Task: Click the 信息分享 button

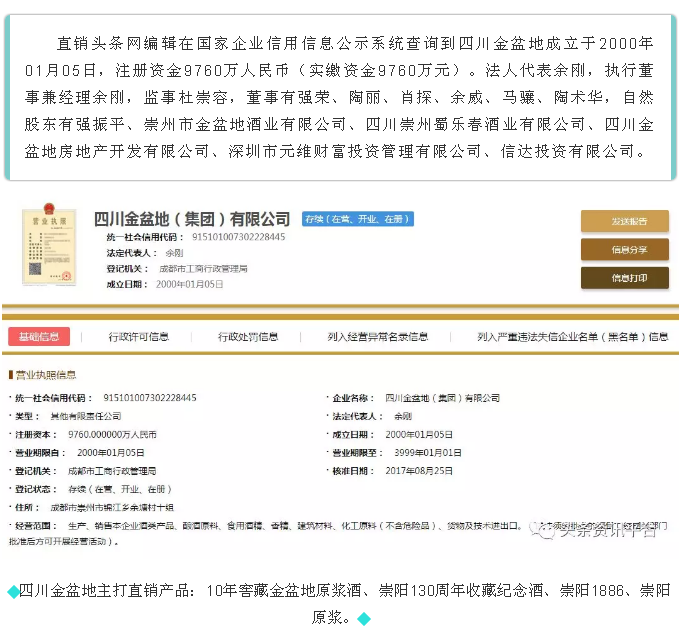Action: point(624,249)
